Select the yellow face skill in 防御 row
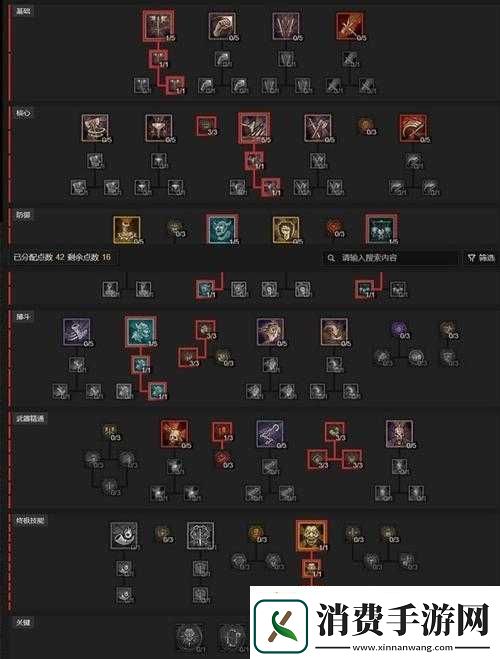The image size is (500, 659). click(286, 230)
